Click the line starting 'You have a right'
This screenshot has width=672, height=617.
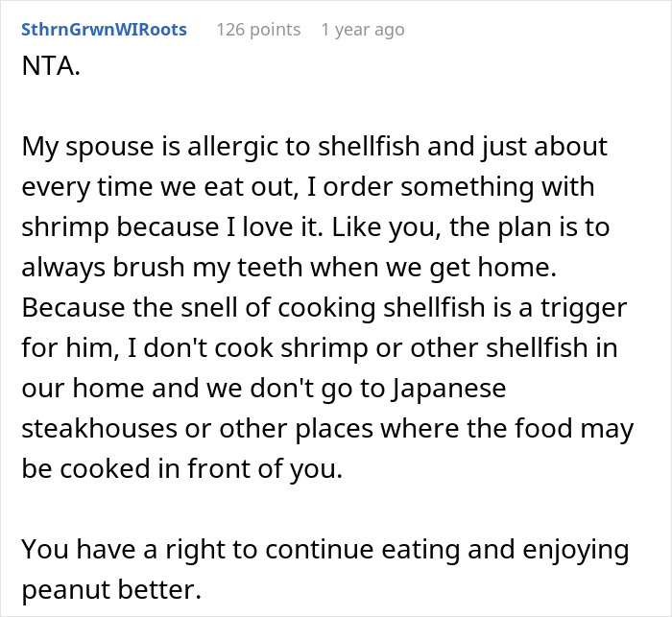point(325,550)
